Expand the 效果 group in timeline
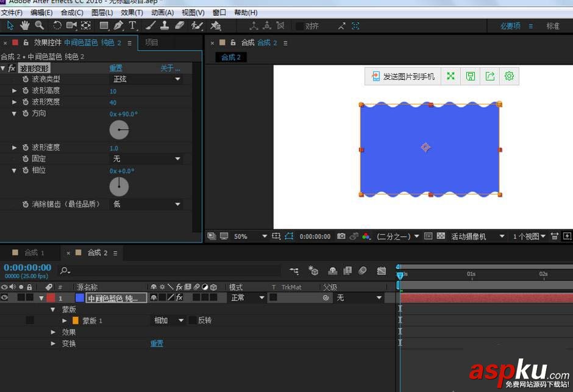This screenshot has width=573, height=392. (53, 332)
